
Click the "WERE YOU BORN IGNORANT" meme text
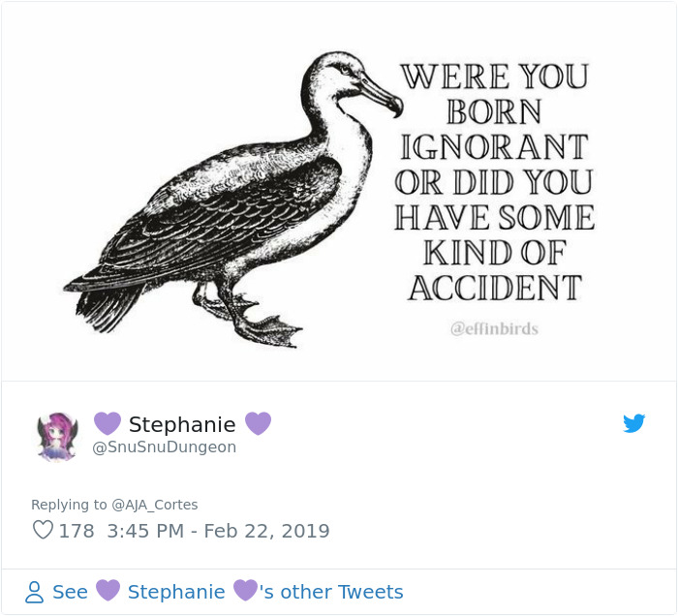493,111
